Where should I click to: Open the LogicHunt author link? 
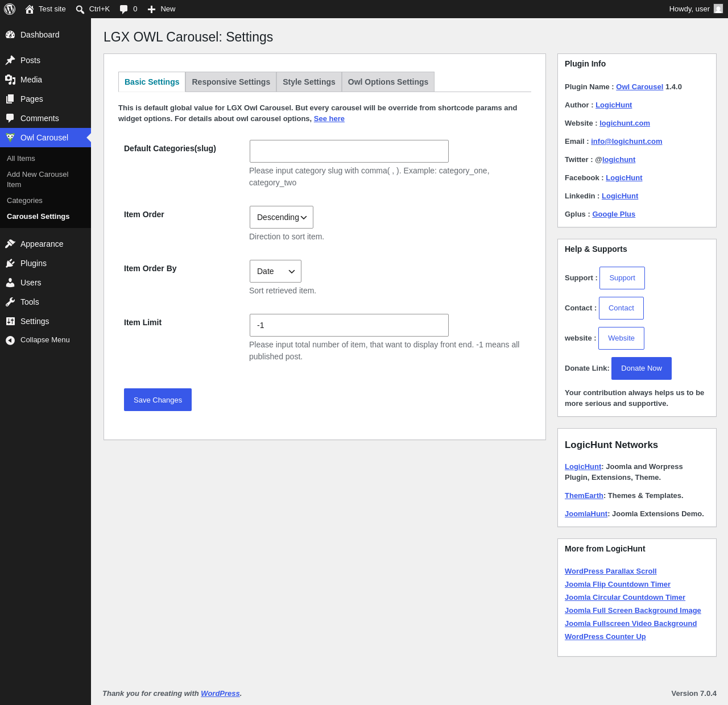pos(614,105)
